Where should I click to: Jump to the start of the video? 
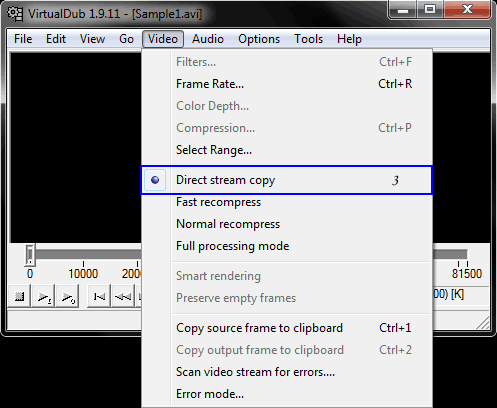(x=99, y=296)
